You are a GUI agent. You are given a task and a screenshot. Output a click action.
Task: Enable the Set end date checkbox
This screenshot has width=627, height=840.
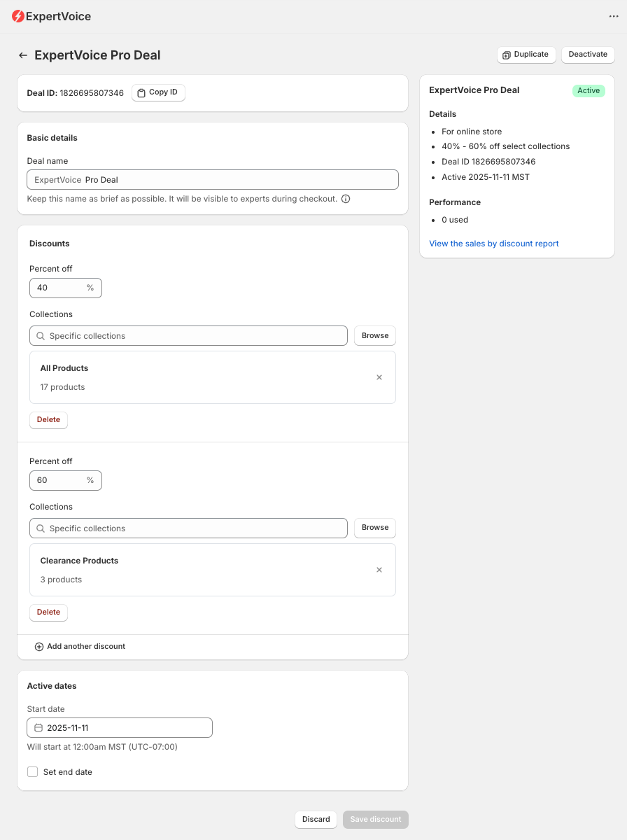click(33, 772)
